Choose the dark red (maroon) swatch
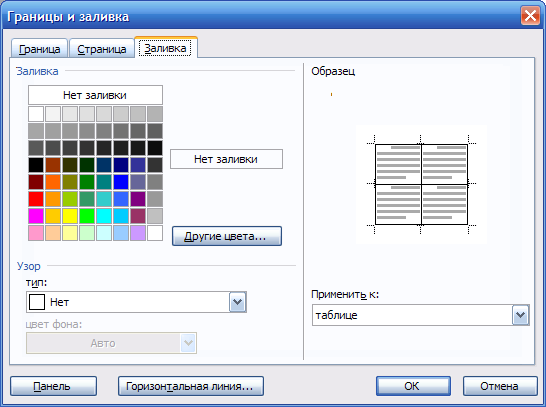546x407 pixels. [36, 182]
